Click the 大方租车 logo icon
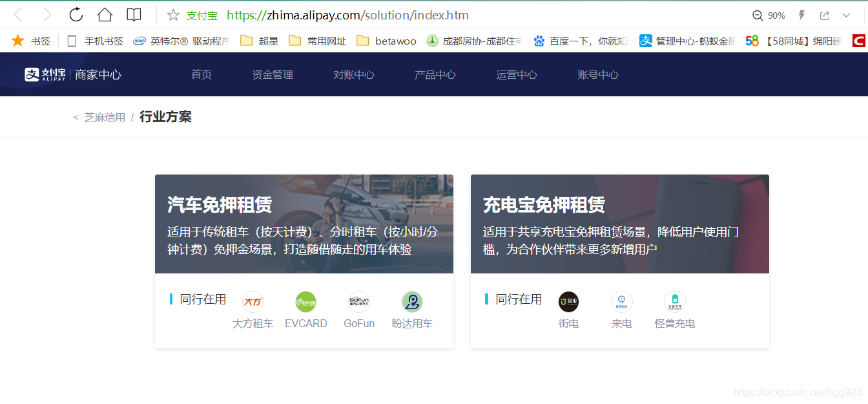Image resolution: width=868 pixels, height=404 pixels. pos(253,302)
